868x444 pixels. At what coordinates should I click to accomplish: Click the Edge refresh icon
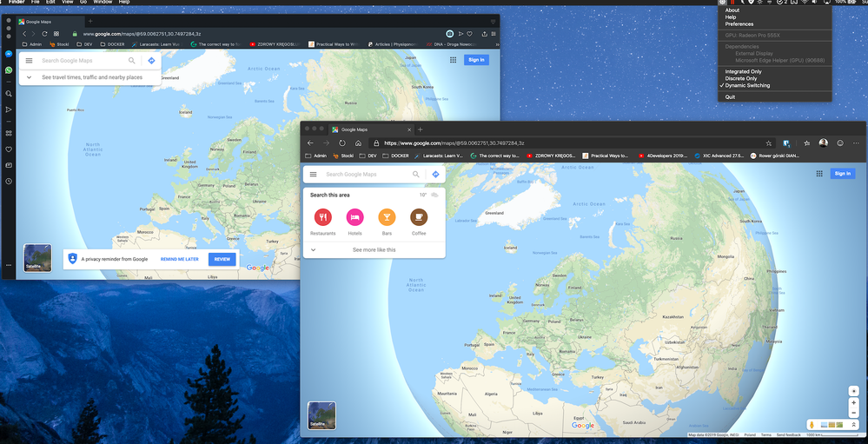pyautogui.click(x=342, y=142)
